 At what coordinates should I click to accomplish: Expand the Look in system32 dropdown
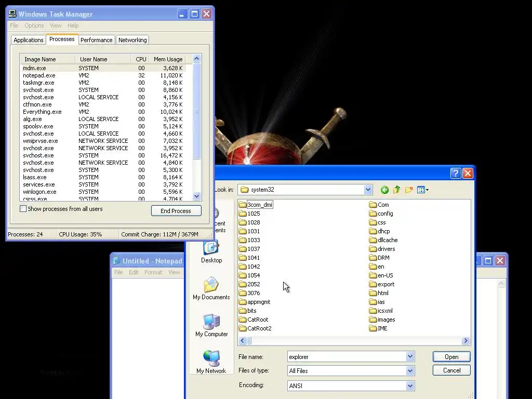click(368, 190)
